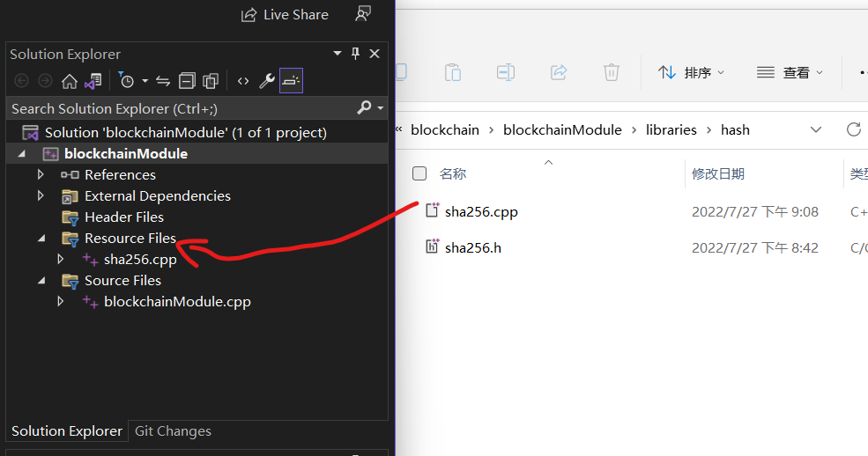868x456 pixels.
Task: Select sha256.cpp file in File Explorer
Action: pyautogui.click(x=481, y=212)
